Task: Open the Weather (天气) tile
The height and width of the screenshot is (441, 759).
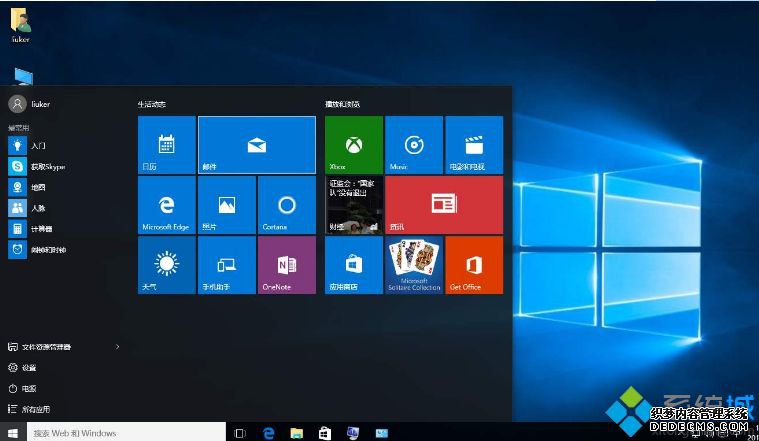Action: pyautogui.click(x=167, y=265)
